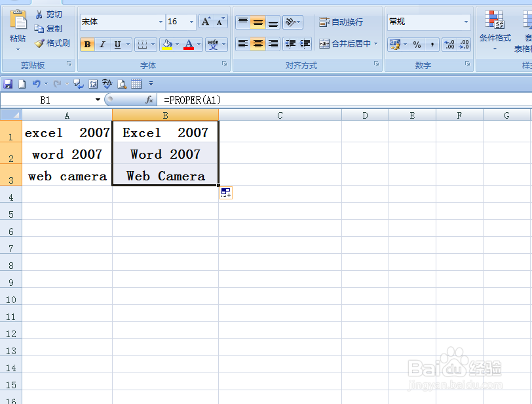Click decrease decimal icon
532x404 pixels.
click(463, 45)
